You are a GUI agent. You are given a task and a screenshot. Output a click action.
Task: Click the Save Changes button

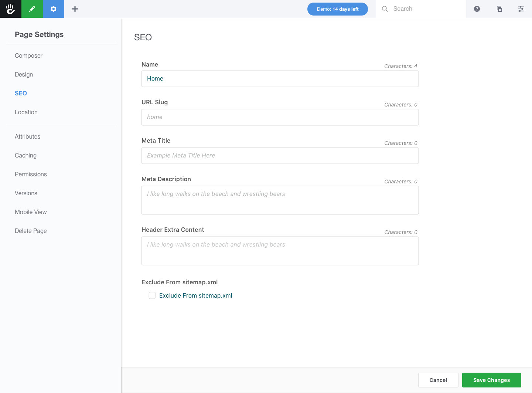tap(491, 380)
